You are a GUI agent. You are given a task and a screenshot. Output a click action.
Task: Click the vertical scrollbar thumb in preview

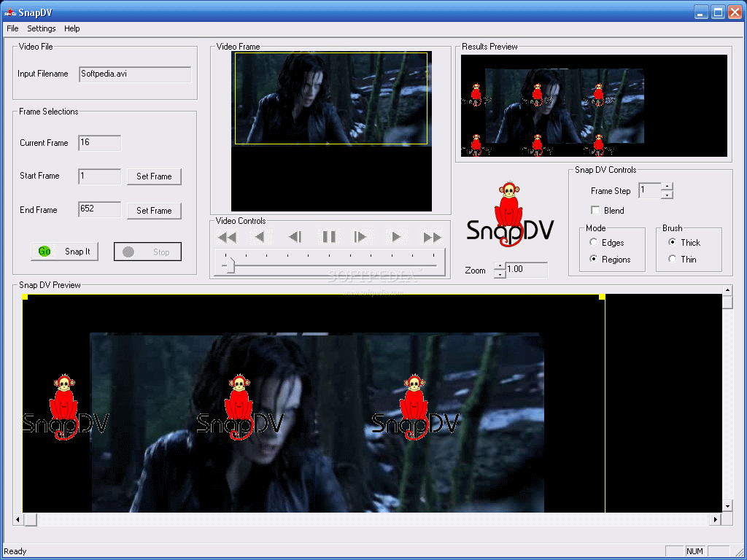pyautogui.click(x=727, y=303)
